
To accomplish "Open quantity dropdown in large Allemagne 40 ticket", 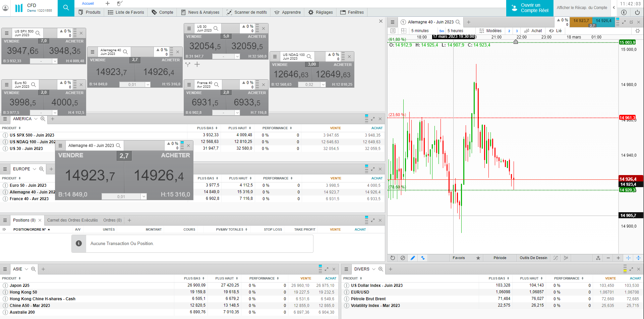I will tap(143, 196).
